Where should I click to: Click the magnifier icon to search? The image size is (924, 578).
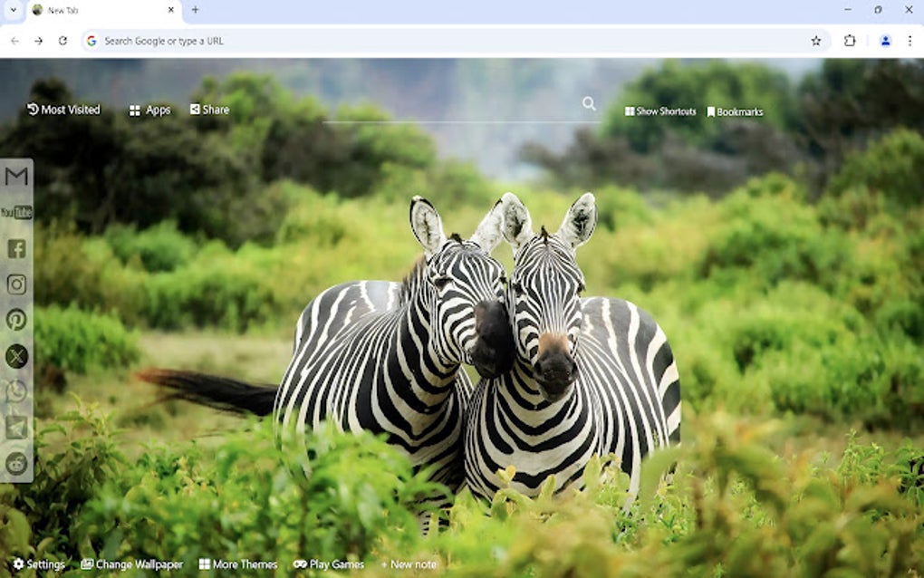point(588,103)
